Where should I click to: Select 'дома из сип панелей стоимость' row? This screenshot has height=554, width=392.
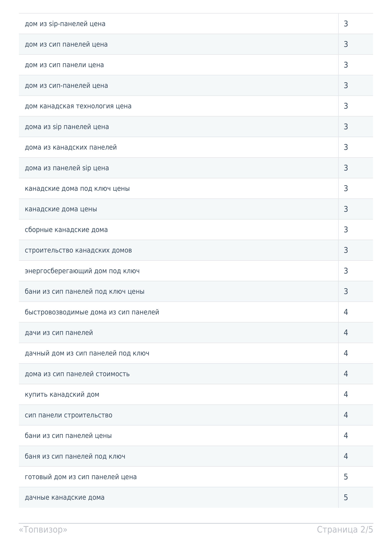click(x=196, y=374)
